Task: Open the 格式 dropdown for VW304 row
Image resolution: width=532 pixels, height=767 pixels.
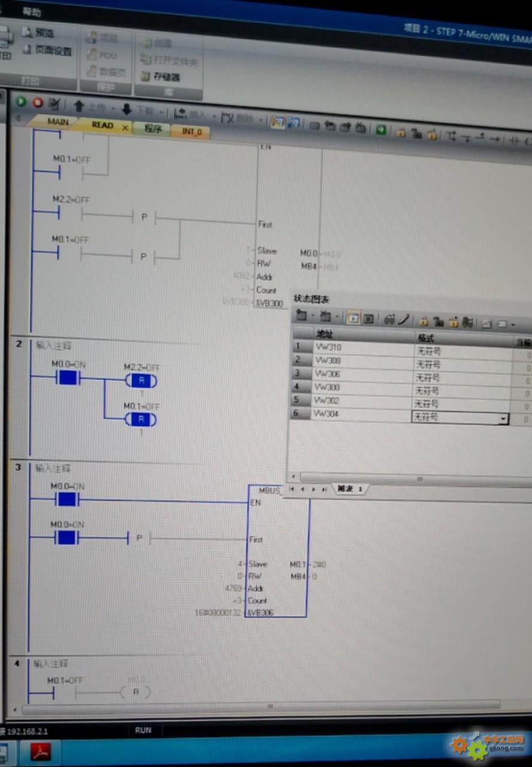Action: tap(503, 419)
